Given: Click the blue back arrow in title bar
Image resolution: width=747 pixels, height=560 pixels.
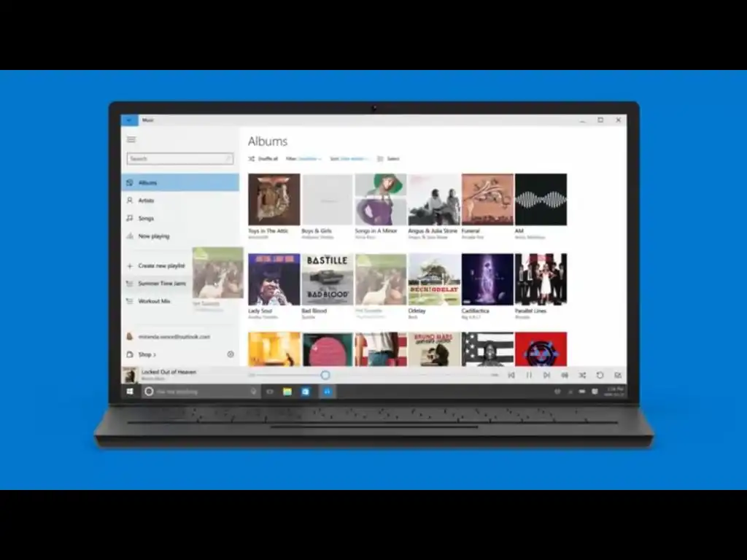Looking at the screenshot, I should click(x=129, y=120).
